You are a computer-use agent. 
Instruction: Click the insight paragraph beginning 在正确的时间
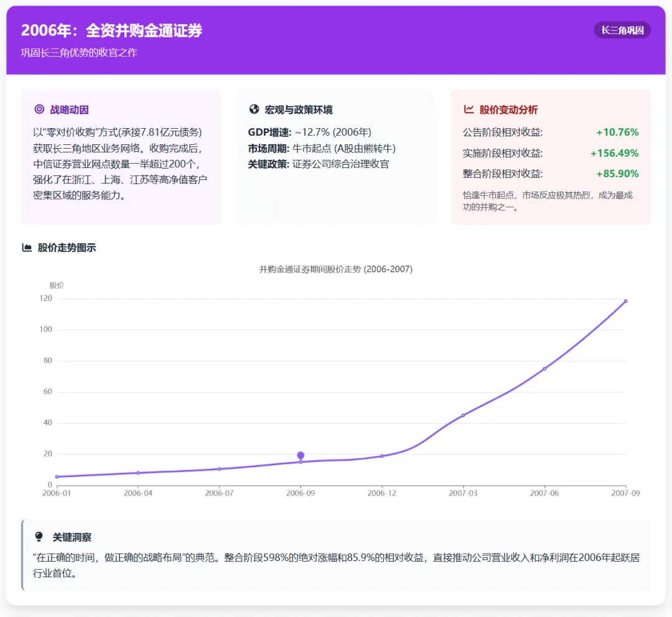point(336,565)
